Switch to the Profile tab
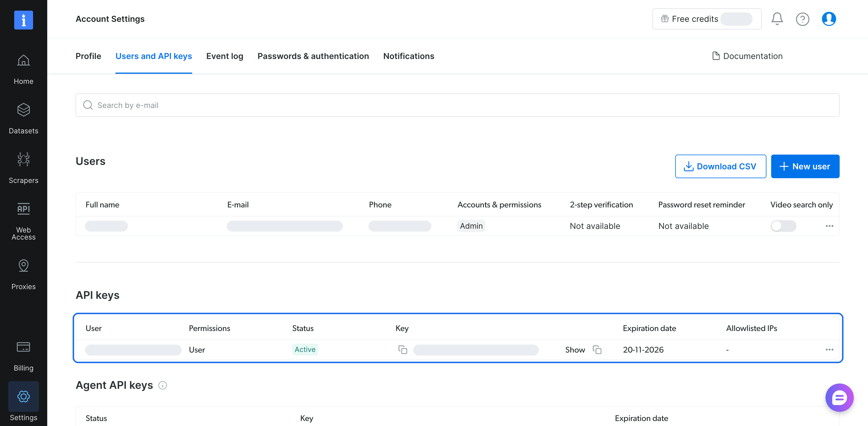The image size is (868, 426). (88, 56)
